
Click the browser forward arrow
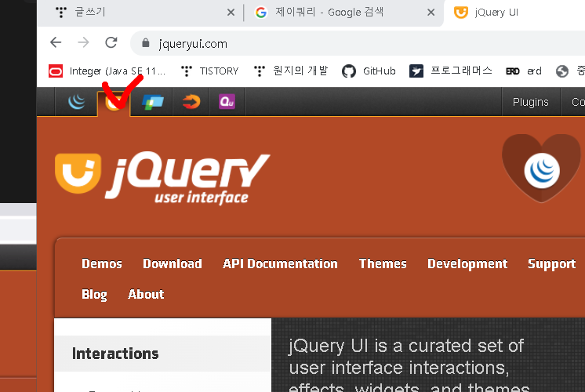tap(83, 42)
